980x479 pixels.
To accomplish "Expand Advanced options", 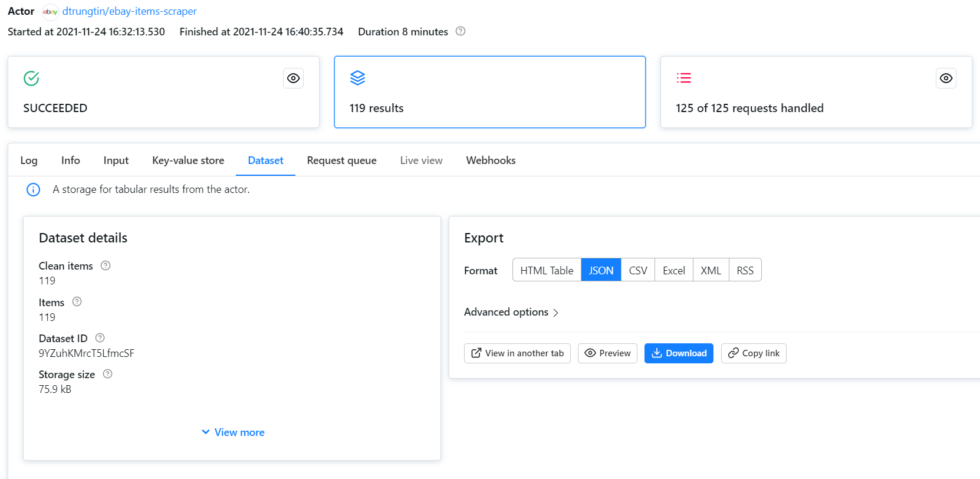I will coord(511,312).
